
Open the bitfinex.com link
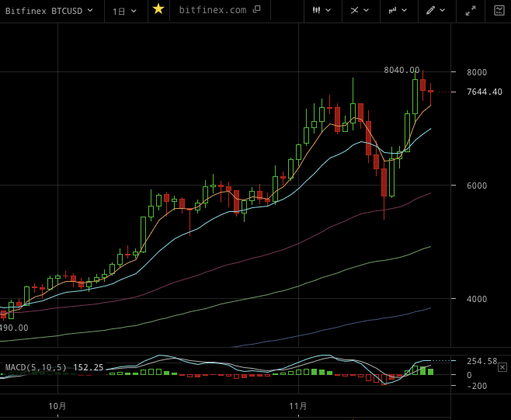click(213, 10)
